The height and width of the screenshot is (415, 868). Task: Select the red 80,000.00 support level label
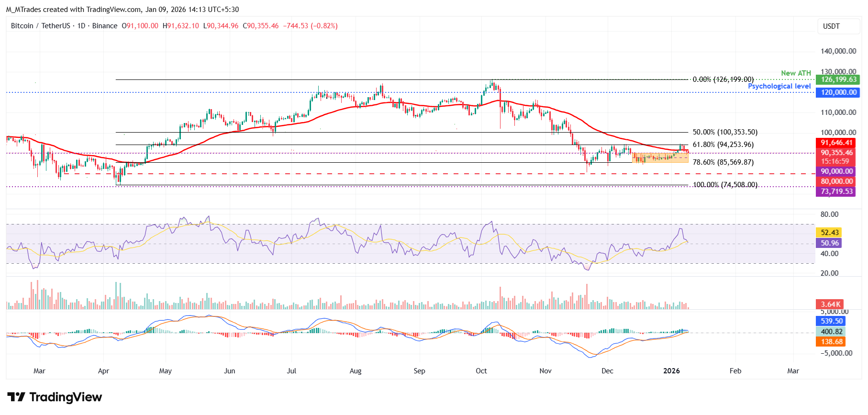(x=836, y=181)
